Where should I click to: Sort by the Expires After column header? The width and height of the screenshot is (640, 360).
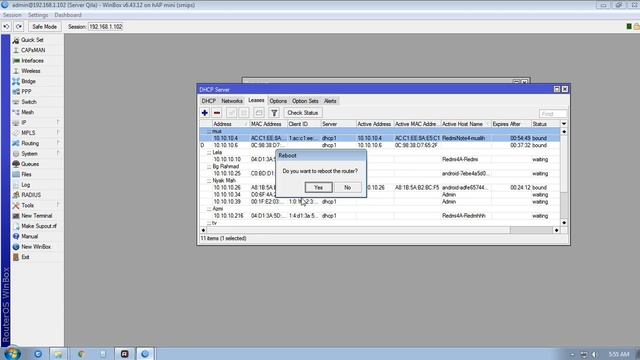point(511,124)
